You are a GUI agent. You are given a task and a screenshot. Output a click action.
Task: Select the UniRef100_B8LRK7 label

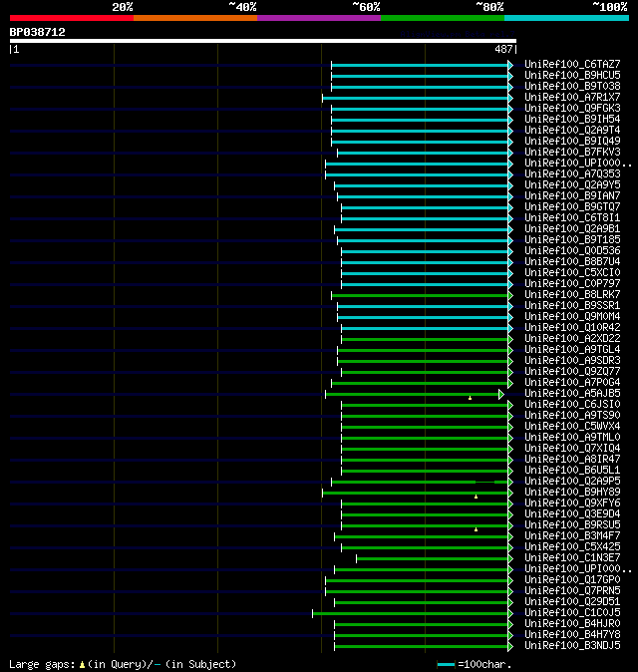tap(572, 295)
